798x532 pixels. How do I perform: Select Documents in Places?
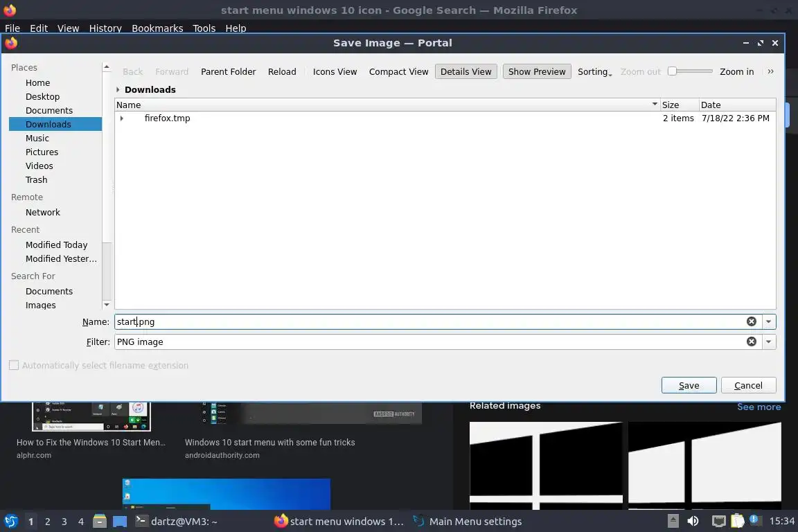click(x=49, y=110)
